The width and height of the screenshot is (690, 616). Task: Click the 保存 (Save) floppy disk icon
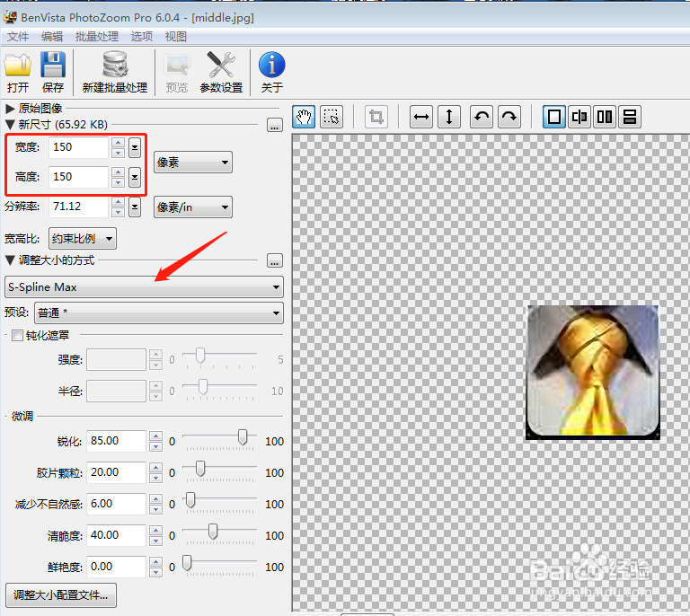(x=53, y=64)
